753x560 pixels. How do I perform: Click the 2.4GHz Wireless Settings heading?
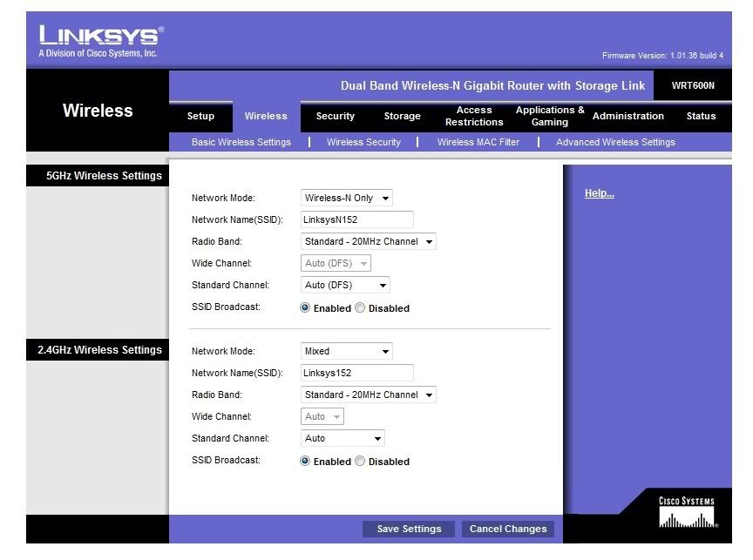point(99,350)
